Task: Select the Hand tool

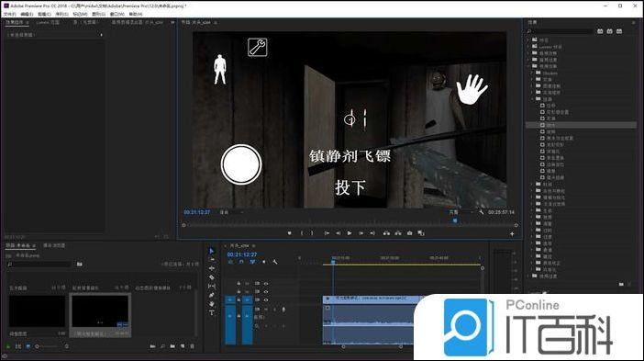Action: pos(212,304)
